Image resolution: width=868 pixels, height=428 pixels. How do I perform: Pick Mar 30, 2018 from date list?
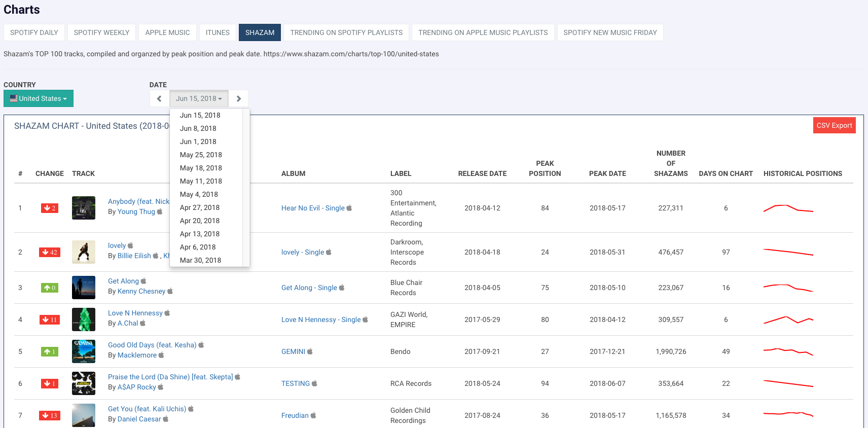click(200, 260)
